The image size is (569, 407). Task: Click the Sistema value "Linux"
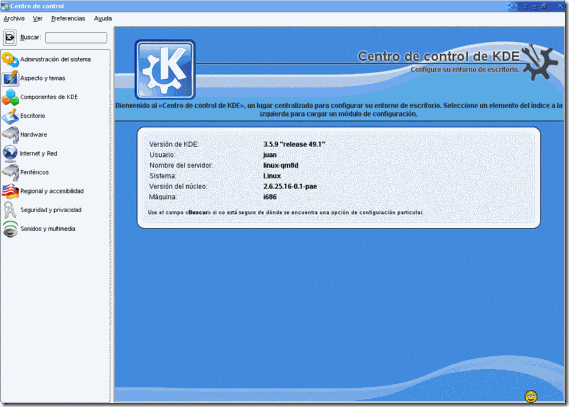(x=272, y=176)
